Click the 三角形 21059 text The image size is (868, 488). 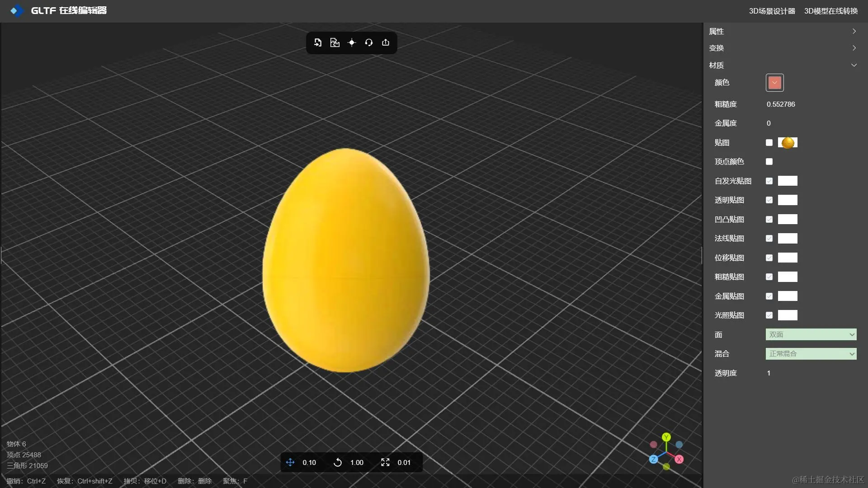point(27,466)
